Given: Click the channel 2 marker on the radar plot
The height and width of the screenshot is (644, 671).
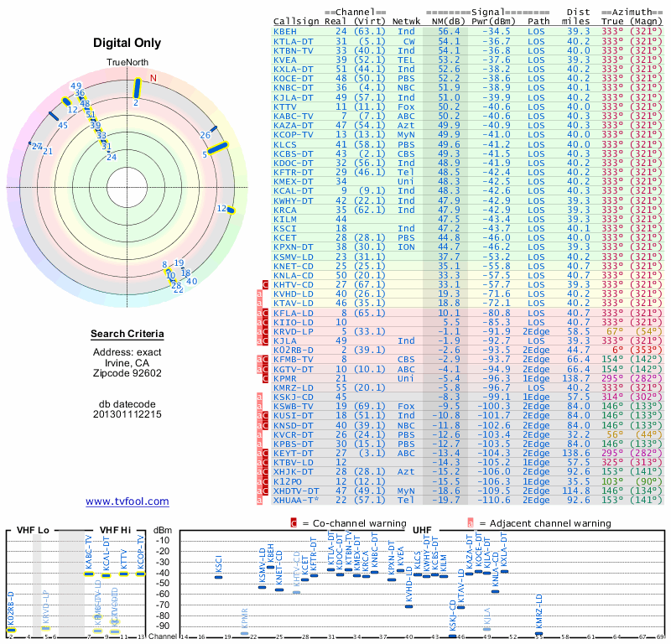Looking at the screenshot, I should click(x=137, y=89).
